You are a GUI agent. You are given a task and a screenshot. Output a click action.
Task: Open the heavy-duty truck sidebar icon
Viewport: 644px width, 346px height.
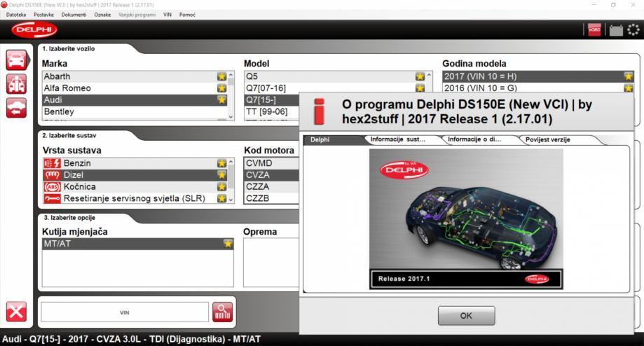coord(16,84)
